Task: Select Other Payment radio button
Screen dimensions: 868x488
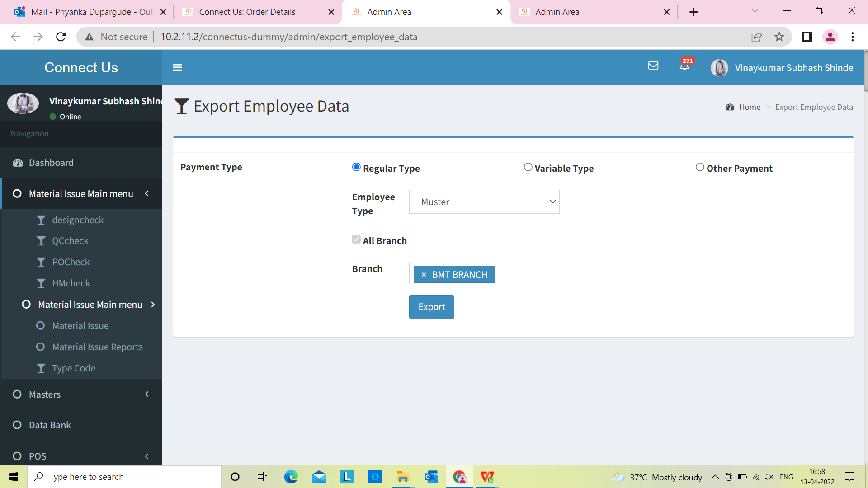Action: [x=700, y=167]
